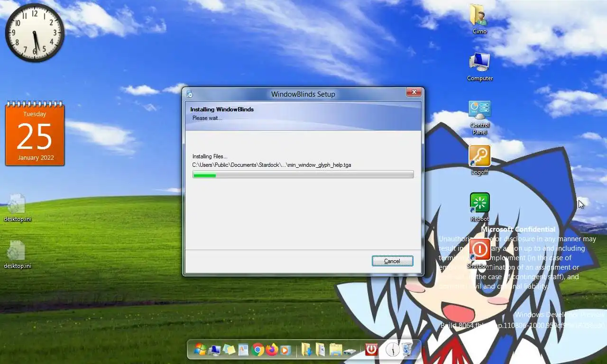Launch Firefox from the dock
Screen dimensions: 607x364
click(272, 350)
